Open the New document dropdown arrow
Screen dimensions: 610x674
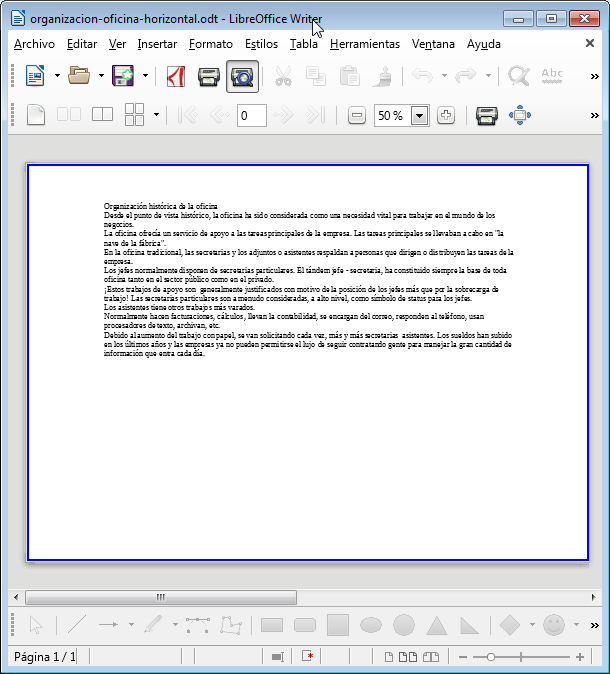click(x=57, y=76)
